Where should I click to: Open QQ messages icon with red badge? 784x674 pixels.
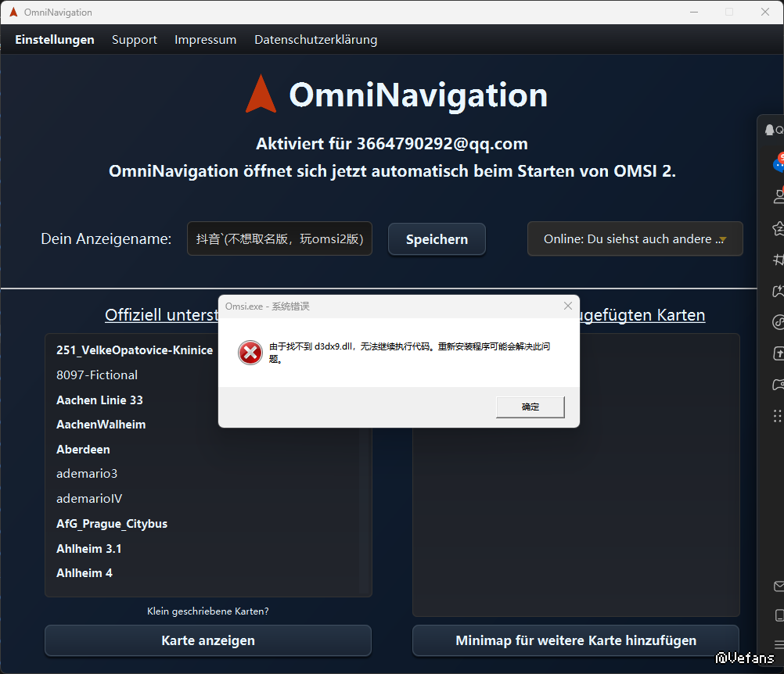pos(779,163)
